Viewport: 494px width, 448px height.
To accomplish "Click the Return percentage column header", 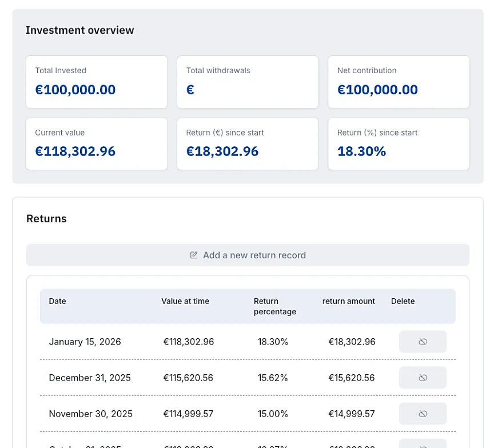I will coord(274,306).
